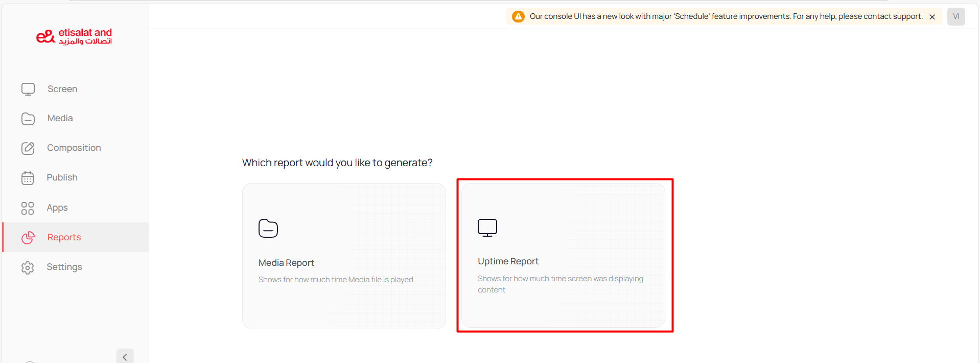
Task: Collapse the sidebar with the chevron button
Action: (x=125, y=357)
